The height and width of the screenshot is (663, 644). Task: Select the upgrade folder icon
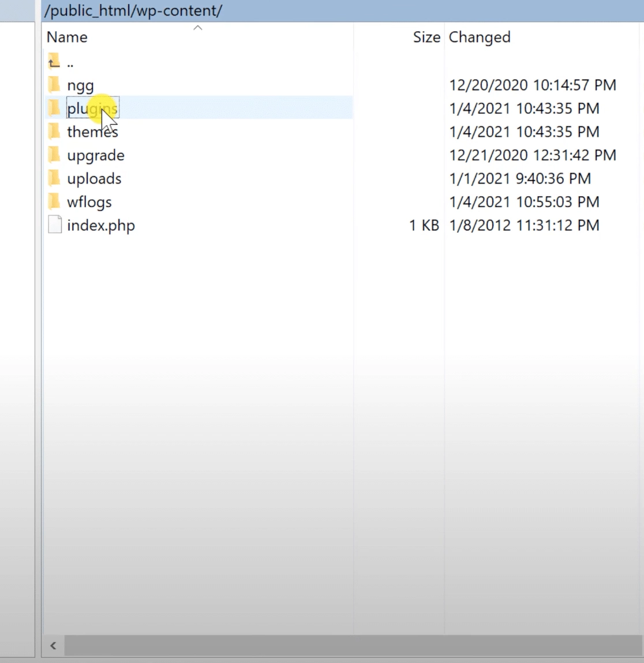(x=54, y=155)
